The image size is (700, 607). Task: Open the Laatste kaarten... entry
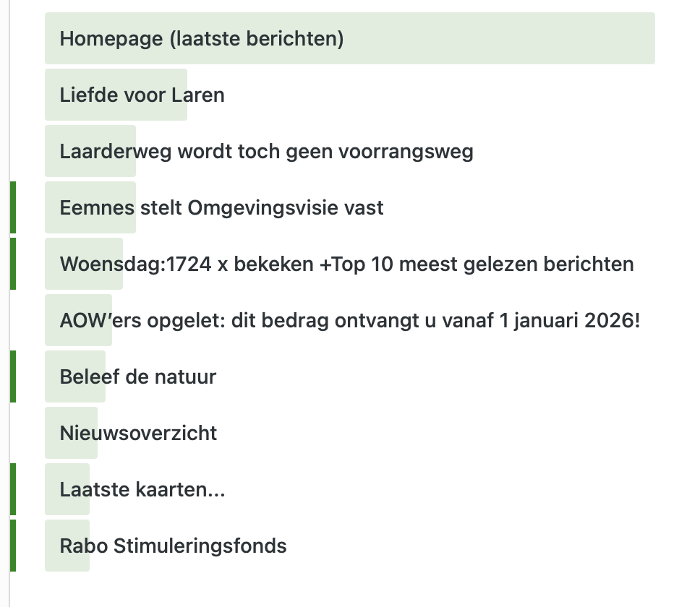(x=142, y=489)
